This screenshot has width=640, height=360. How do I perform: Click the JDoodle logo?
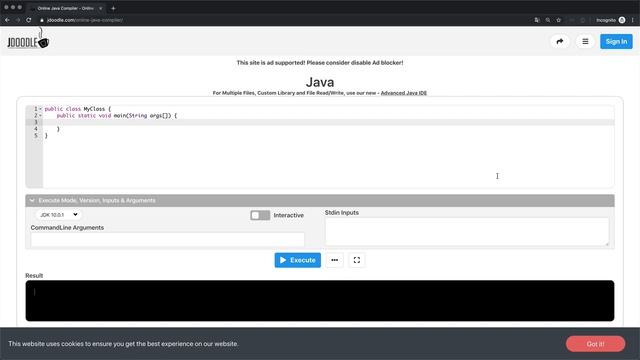click(28, 39)
